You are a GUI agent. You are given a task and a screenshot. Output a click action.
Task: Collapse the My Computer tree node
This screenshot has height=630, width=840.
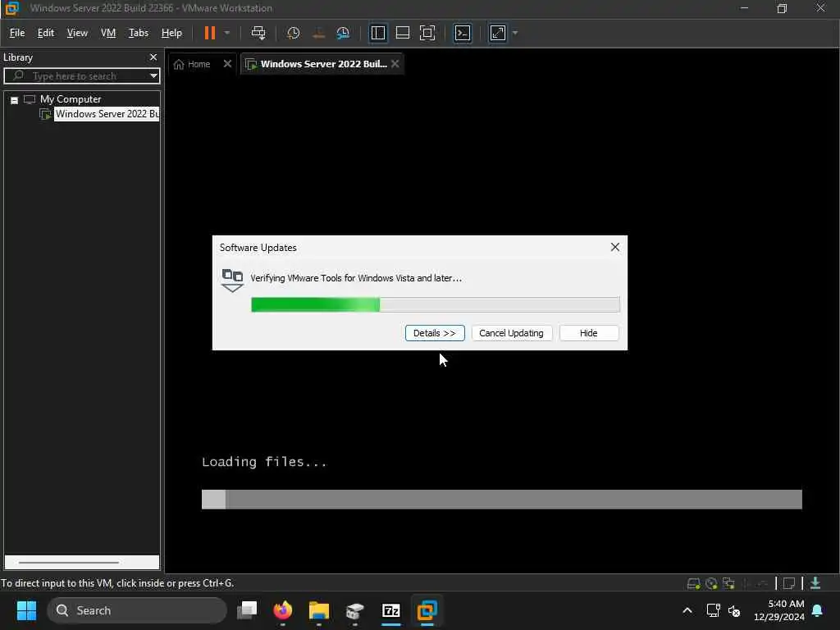[15, 100]
